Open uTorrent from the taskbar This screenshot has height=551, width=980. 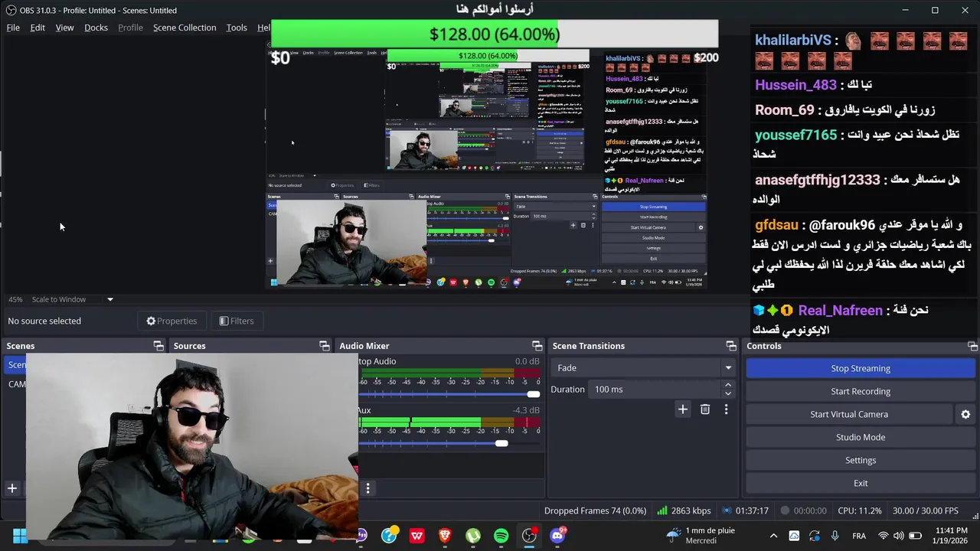pos(473,536)
